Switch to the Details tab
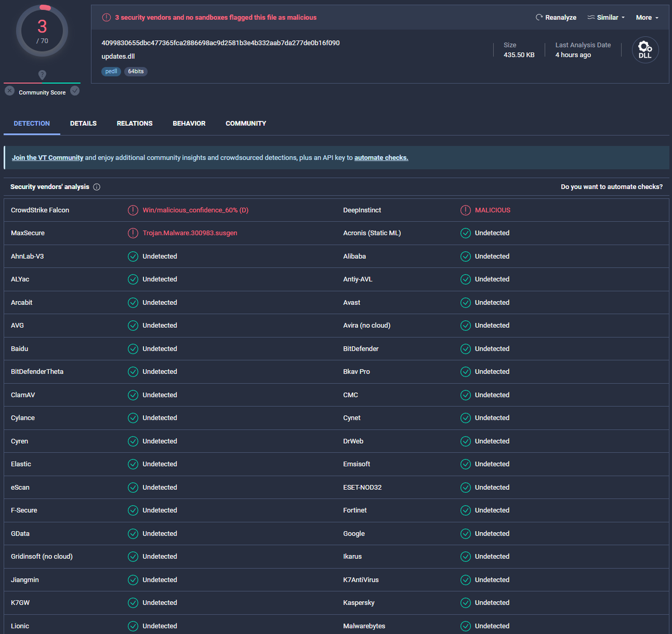 (83, 123)
